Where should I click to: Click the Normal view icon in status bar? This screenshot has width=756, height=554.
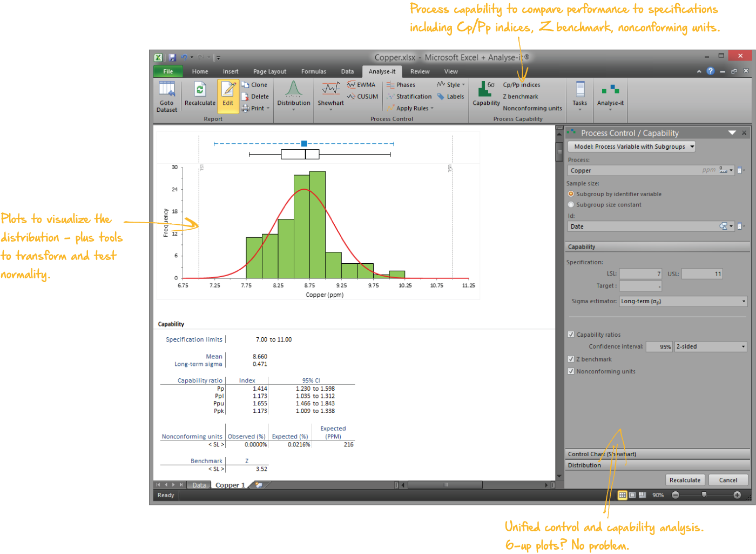[622, 495]
